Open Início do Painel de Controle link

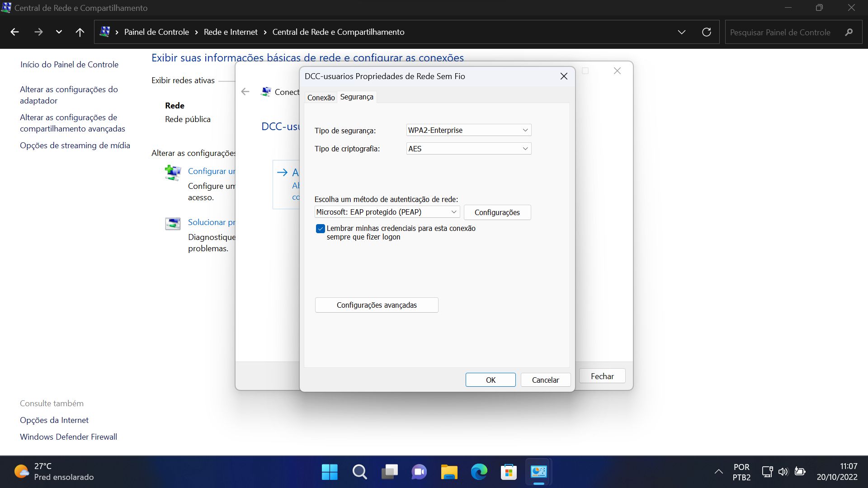tap(69, 65)
